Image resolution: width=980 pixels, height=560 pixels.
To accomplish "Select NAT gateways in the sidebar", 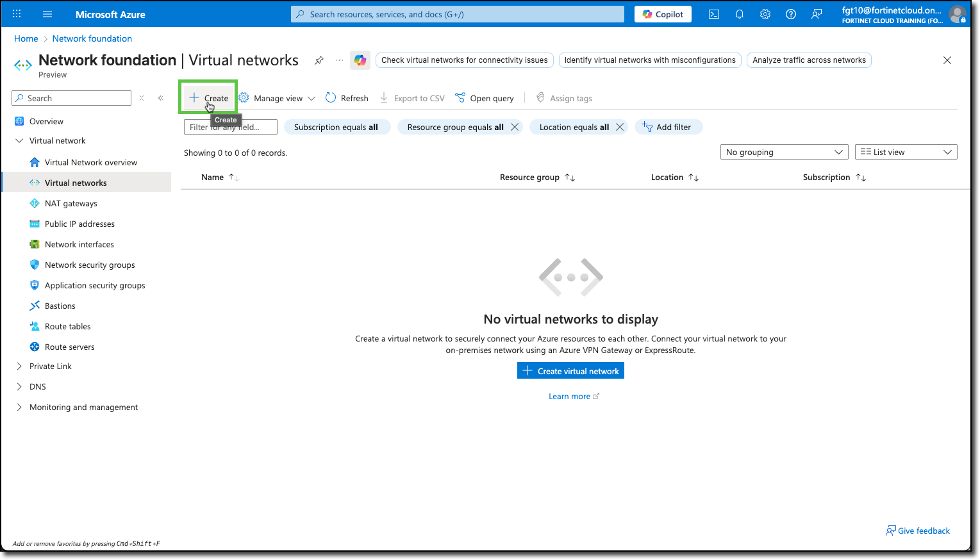I will click(x=71, y=203).
